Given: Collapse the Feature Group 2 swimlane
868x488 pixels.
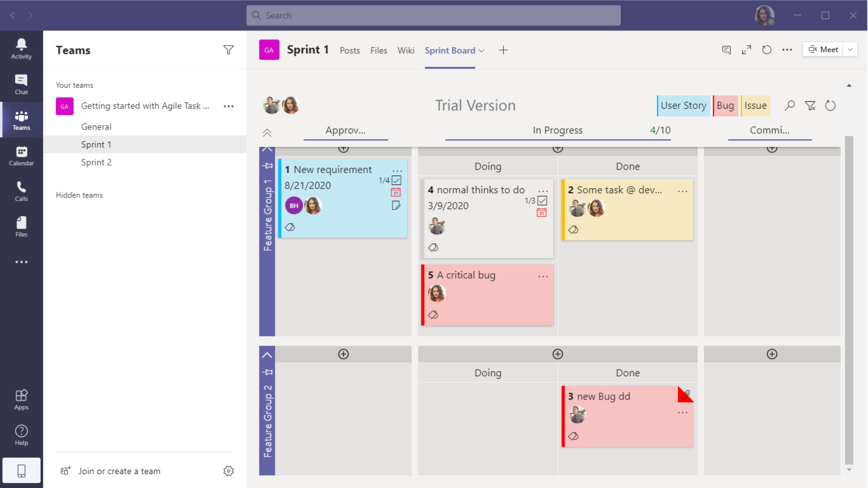Looking at the screenshot, I should tap(267, 354).
